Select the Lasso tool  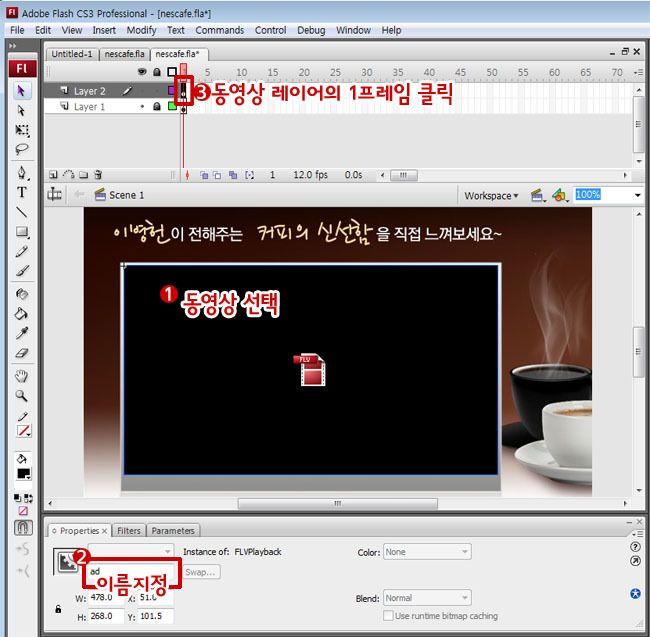22,149
